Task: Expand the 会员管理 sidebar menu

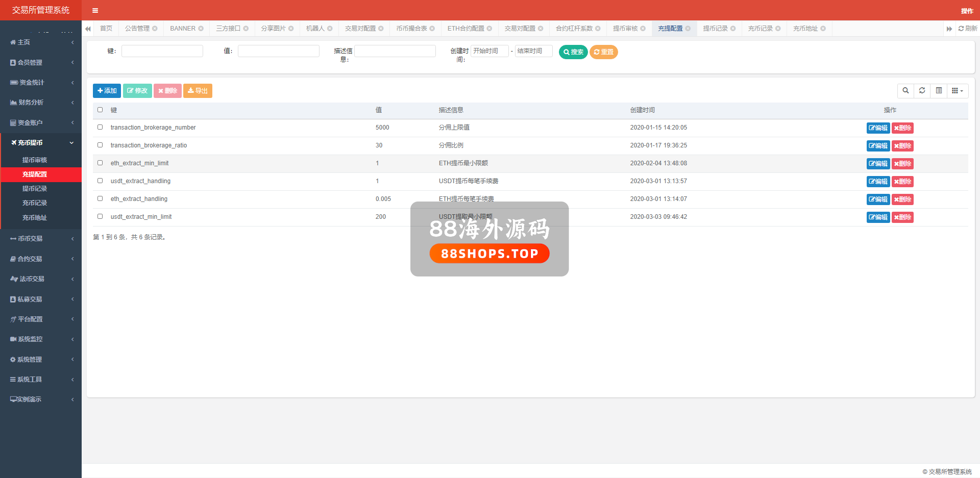Action: pos(41,62)
